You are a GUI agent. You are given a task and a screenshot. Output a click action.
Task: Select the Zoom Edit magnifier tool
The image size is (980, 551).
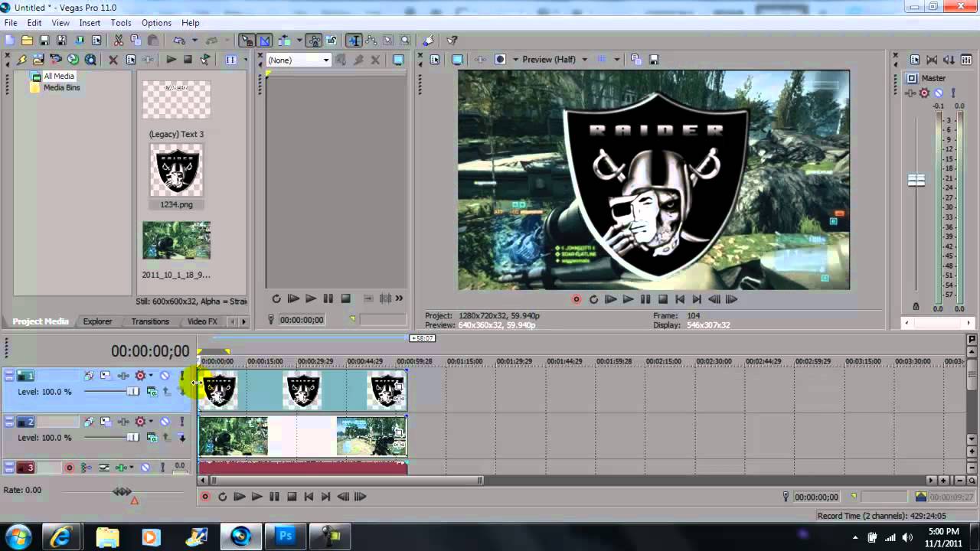click(405, 41)
